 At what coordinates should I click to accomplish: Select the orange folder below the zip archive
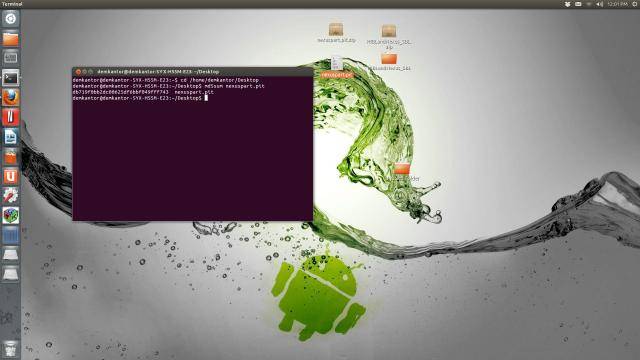[x=389, y=62]
